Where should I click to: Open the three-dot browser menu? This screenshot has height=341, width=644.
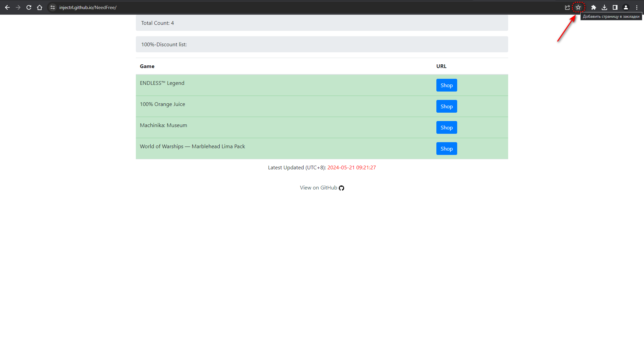point(637,7)
